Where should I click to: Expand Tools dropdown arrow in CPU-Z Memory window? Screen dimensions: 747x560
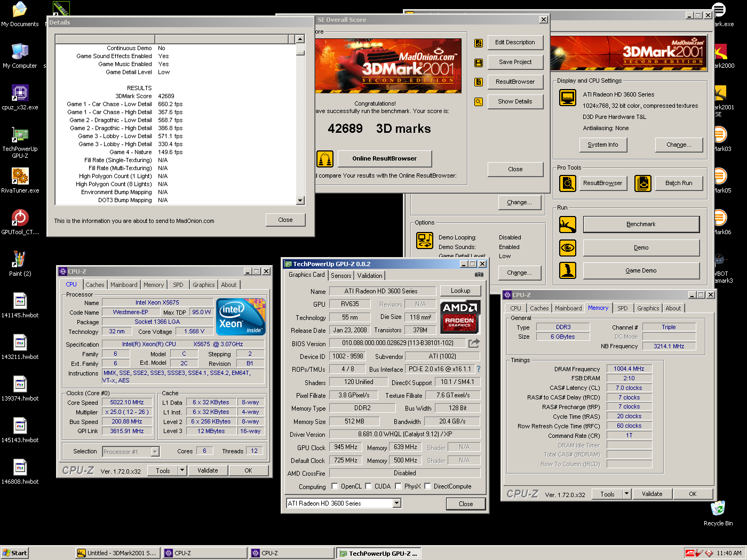coord(627,494)
